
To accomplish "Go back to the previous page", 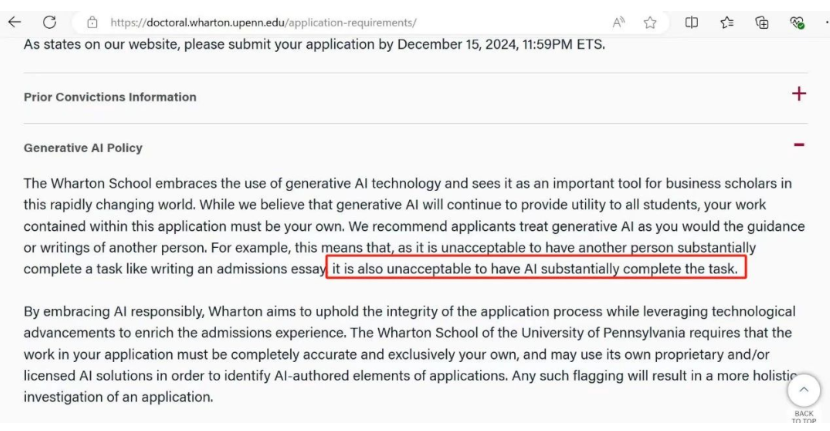I will [x=14, y=22].
